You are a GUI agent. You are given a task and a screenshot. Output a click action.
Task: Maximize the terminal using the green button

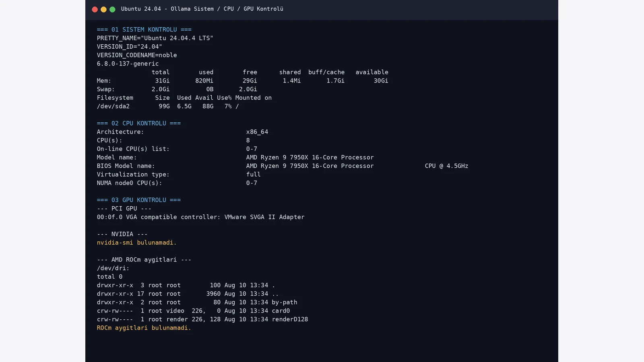click(x=112, y=9)
